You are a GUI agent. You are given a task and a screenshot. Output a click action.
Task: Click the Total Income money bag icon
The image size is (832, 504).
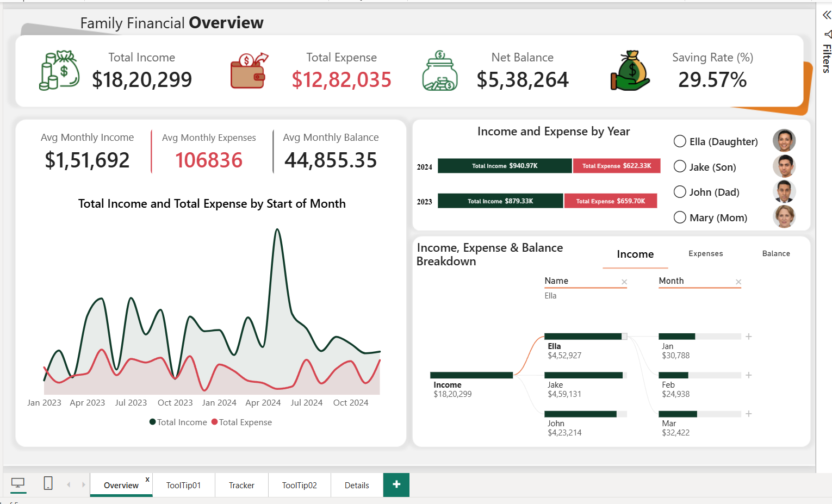click(x=60, y=71)
